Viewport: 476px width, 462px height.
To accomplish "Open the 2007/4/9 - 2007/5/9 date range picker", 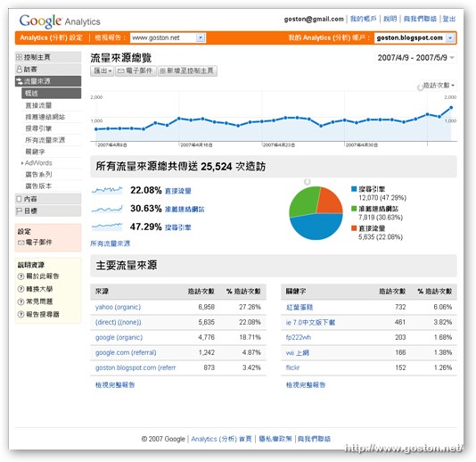I will [x=415, y=58].
